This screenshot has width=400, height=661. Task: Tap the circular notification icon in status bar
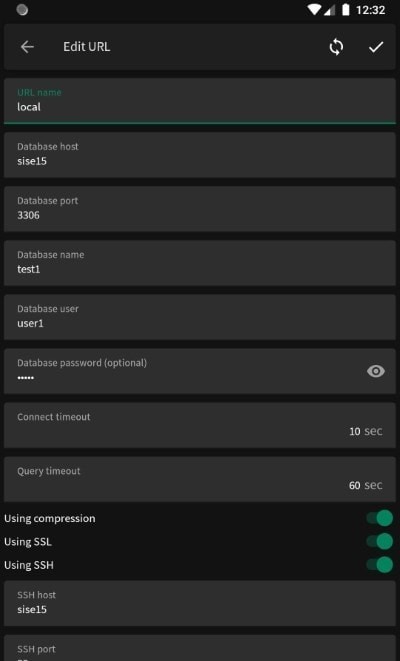pos(22,10)
